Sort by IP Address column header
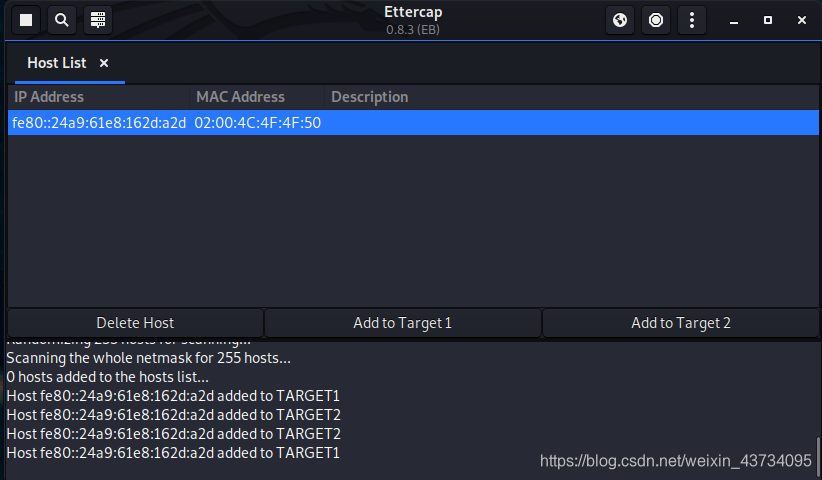 tap(49, 97)
